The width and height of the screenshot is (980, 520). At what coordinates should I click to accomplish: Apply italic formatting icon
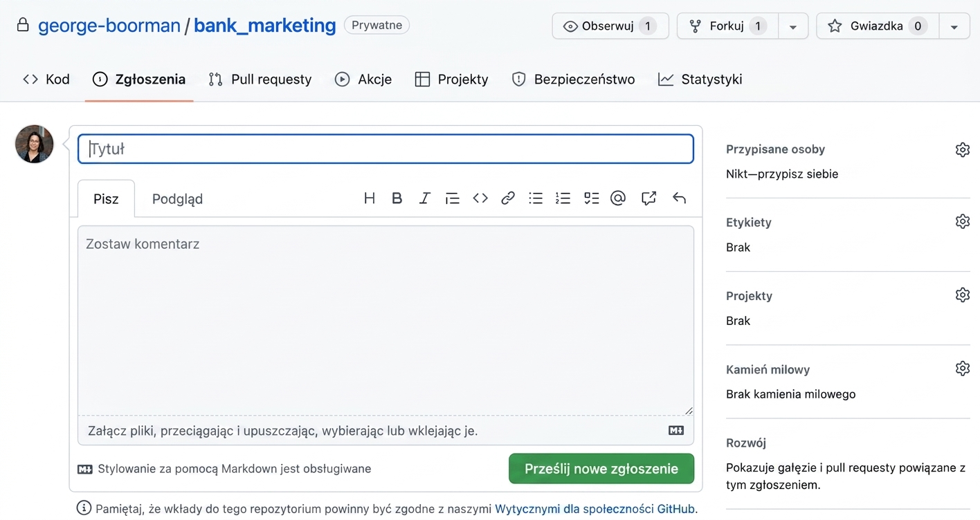pos(425,198)
